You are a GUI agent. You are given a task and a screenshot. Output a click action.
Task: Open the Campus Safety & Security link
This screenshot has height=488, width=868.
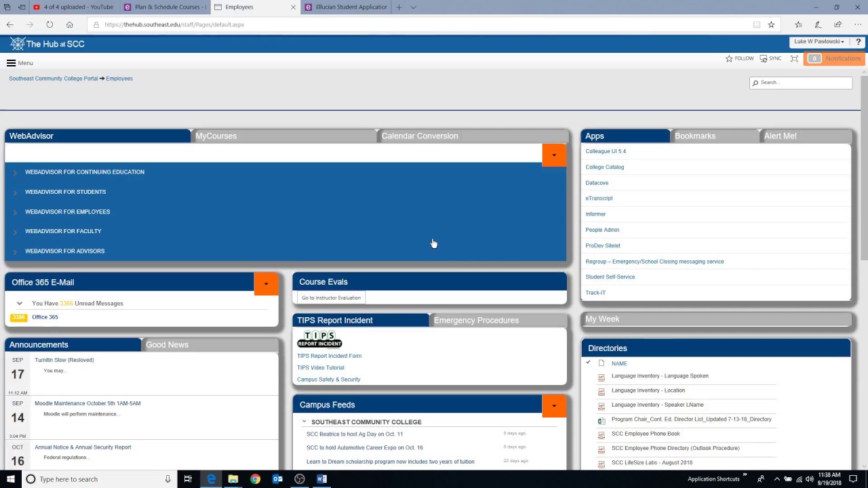point(328,380)
